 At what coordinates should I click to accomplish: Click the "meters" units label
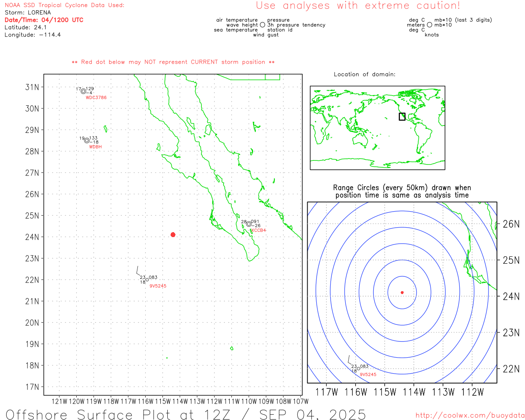click(416, 25)
